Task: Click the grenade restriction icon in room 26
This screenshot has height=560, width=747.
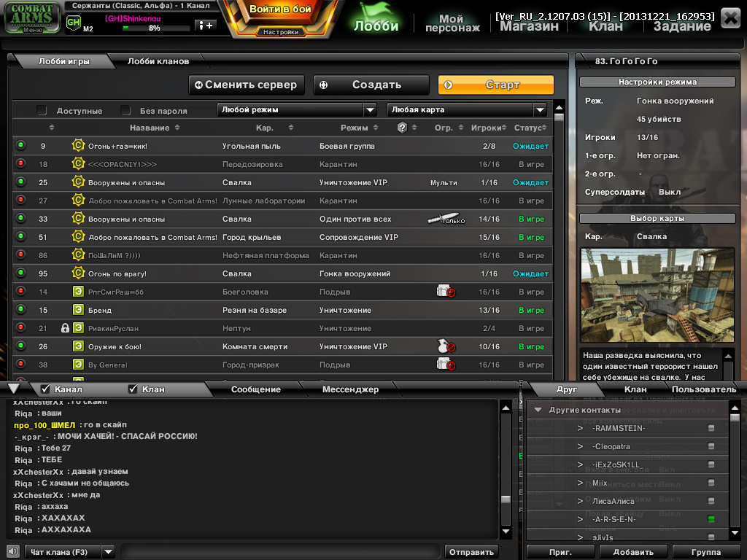Action: (446, 346)
